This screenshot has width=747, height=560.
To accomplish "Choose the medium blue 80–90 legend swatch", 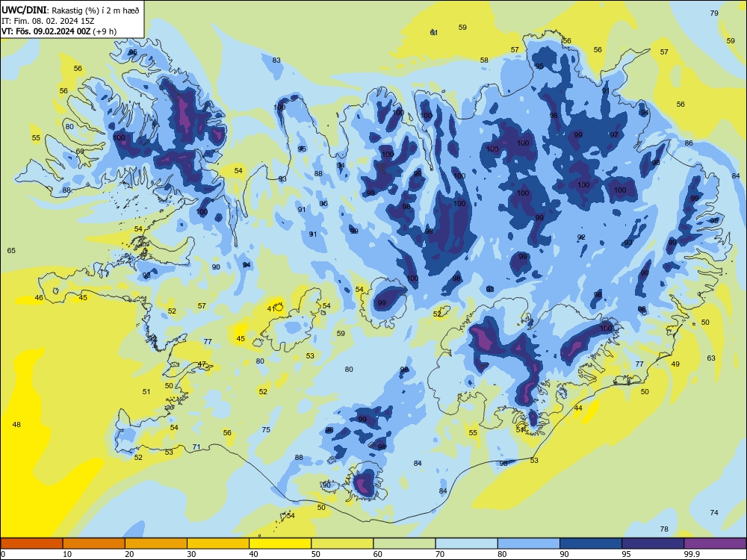I will 529,544.
